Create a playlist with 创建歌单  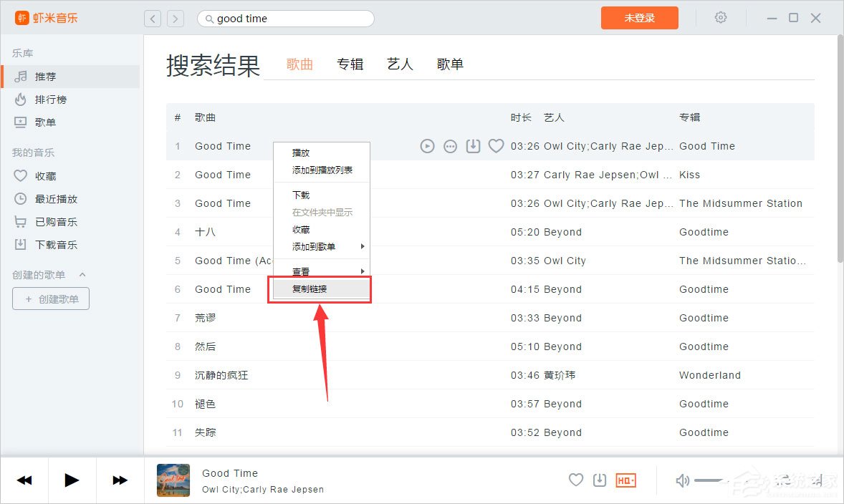50,299
